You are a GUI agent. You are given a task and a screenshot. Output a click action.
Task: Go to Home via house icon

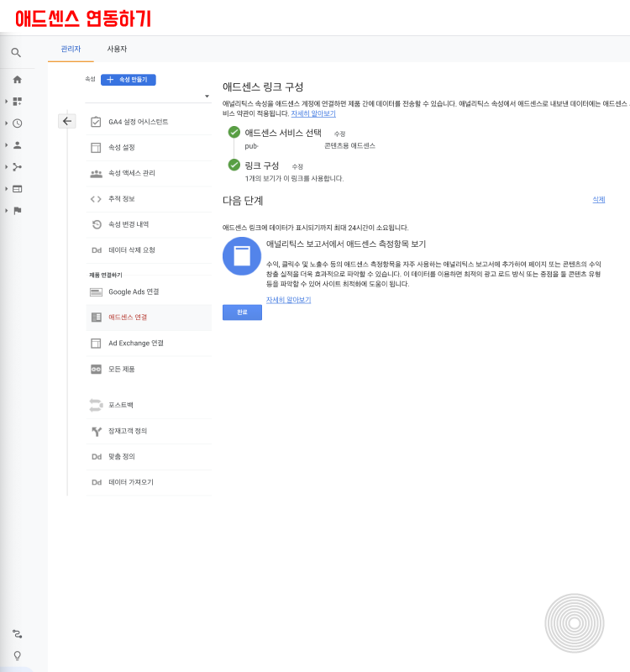17,79
